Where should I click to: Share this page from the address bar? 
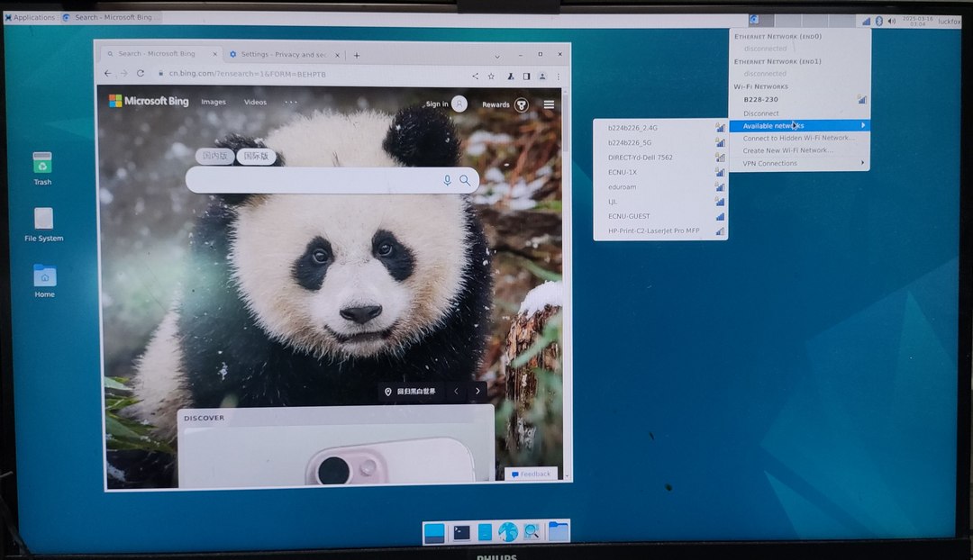tap(475, 77)
